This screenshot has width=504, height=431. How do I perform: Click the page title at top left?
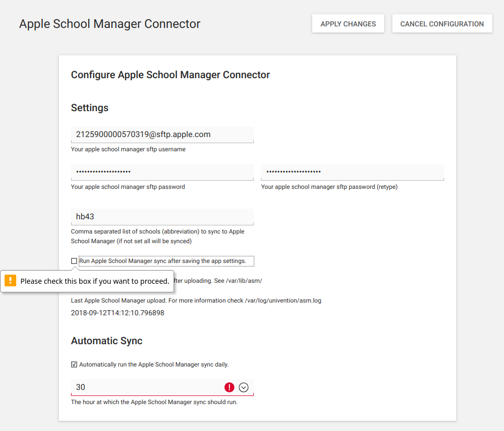pyautogui.click(x=110, y=24)
